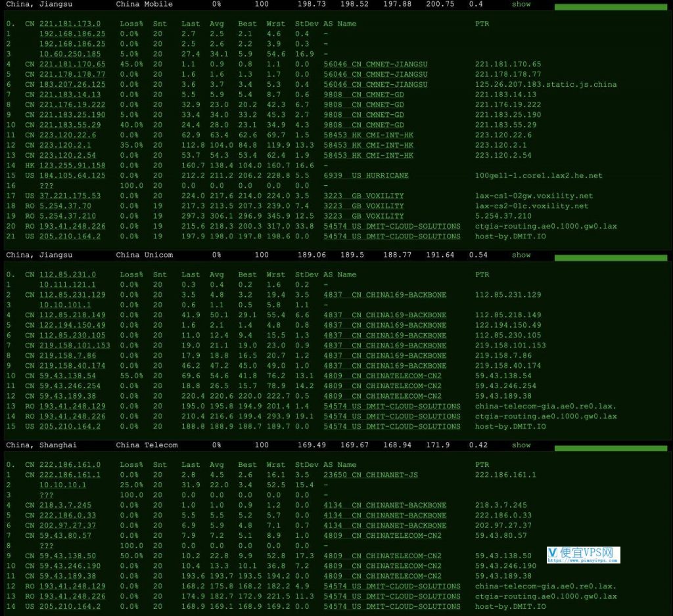The width and height of the screenshot is (673, 616).
Task: Open hop IP 10.60.250.185
Action: [70, 54]
